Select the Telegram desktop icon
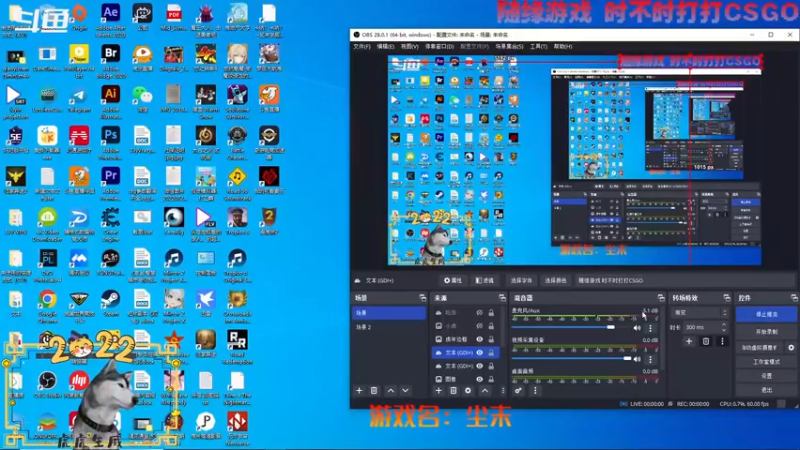The height and width of the screenshot is (450, 800). [79, 99]
